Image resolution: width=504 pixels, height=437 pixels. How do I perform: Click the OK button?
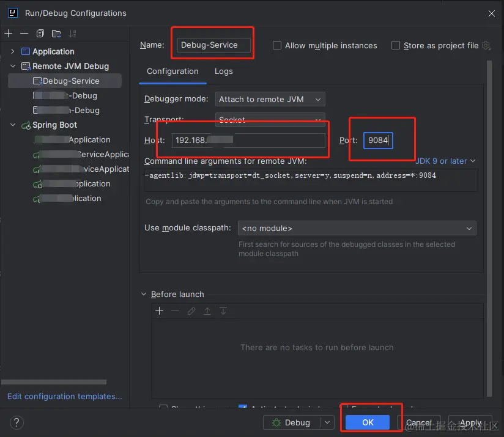[x=368, y=422]
